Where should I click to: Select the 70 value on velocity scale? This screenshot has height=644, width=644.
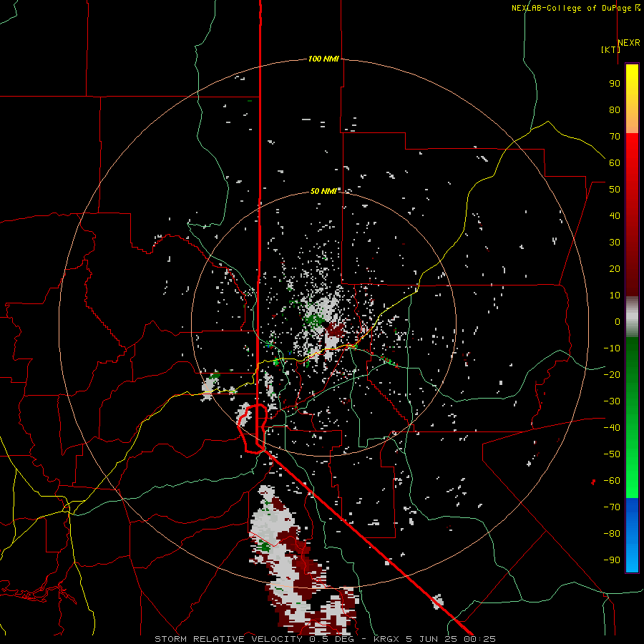615,137
